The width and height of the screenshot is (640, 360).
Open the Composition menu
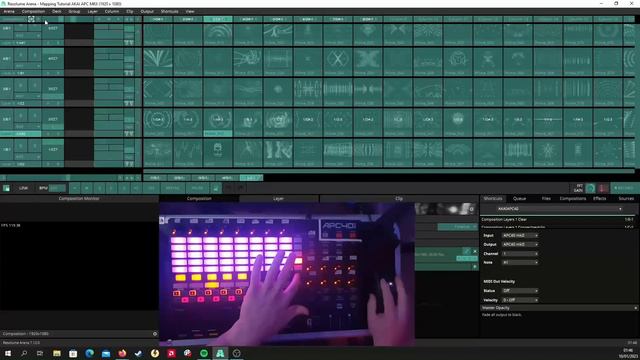point(33,11)
